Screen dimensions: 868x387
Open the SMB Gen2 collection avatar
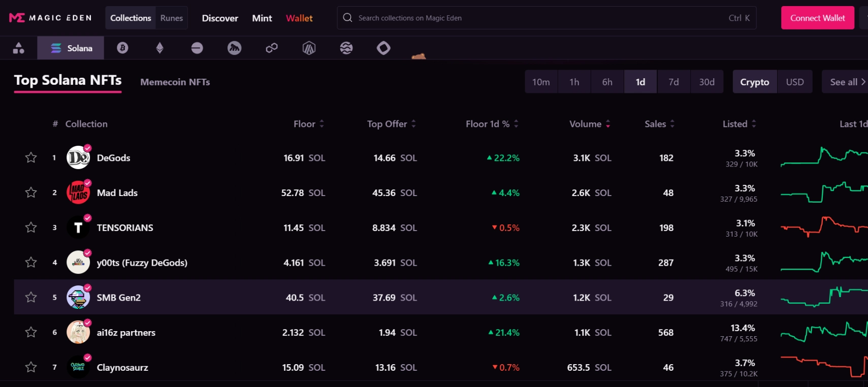click(x=78, y=297)
